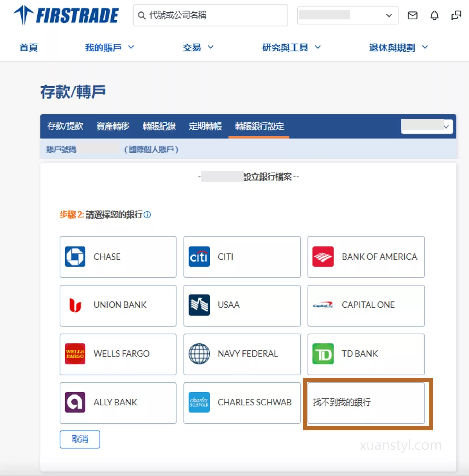The height and width of the screenshot is (476, 469).
Task: Select the CHARLES SCHWAB label
Action: (254, 402)
